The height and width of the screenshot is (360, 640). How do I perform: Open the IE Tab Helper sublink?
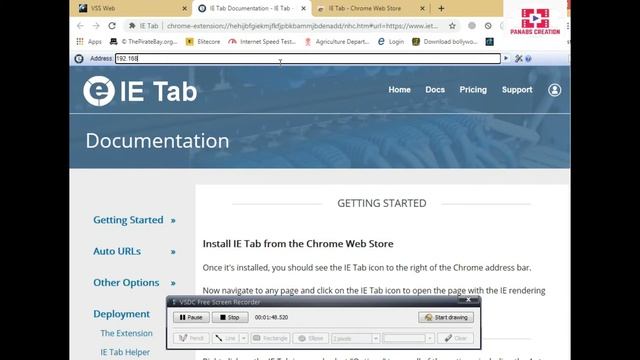coord(125,352)
